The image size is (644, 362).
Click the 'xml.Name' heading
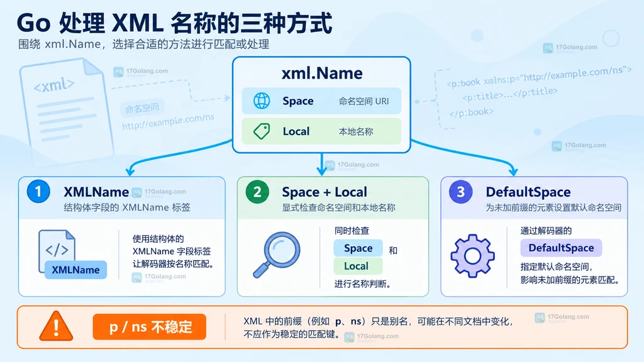coord(322,74)
